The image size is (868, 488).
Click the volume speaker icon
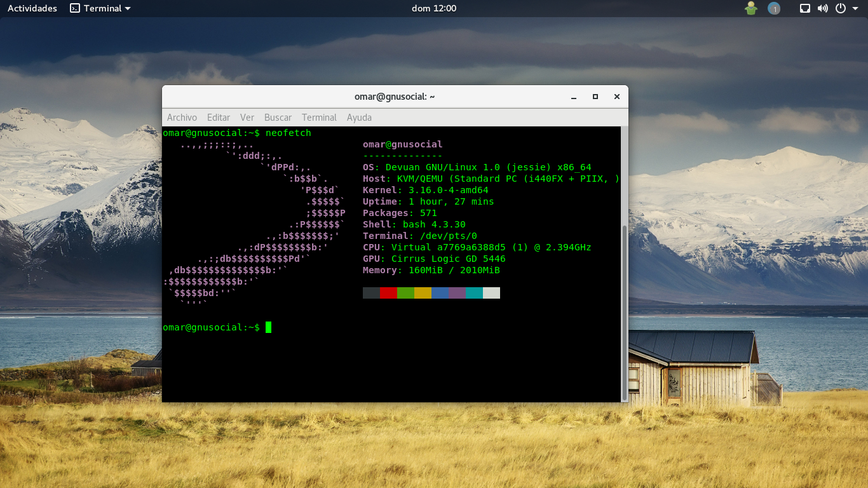[x=823, y=8]
